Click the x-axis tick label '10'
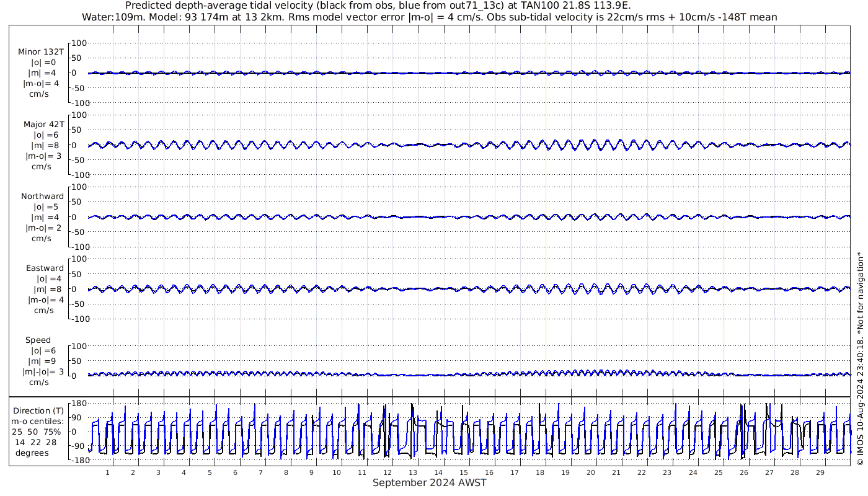The height and width of the screenshot is (496, 868). click(337, 472)
